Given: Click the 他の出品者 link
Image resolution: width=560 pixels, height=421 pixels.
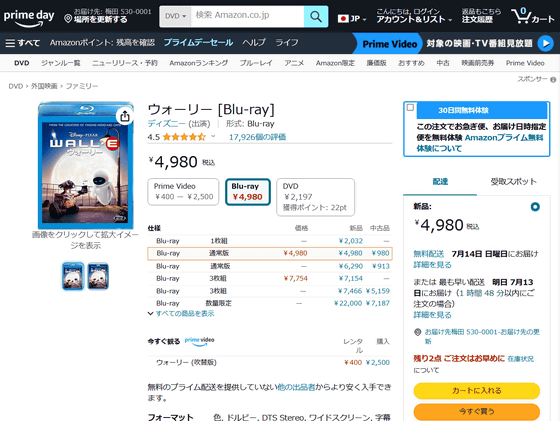Looking at the screenshot, I should tap(296, 387).
